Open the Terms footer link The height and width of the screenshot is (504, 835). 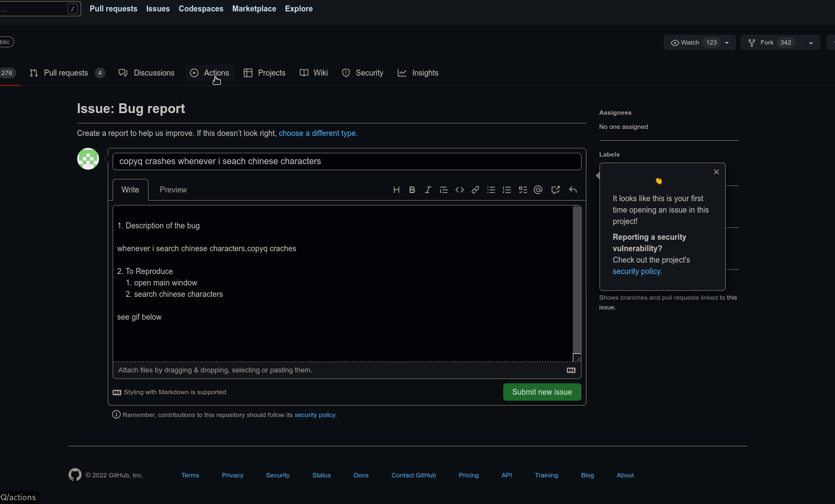coord(190,475)
